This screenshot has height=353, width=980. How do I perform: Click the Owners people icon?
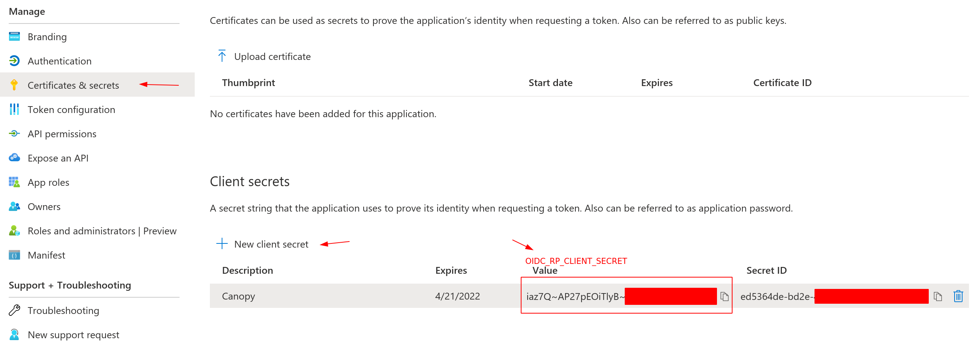[14, 206]
